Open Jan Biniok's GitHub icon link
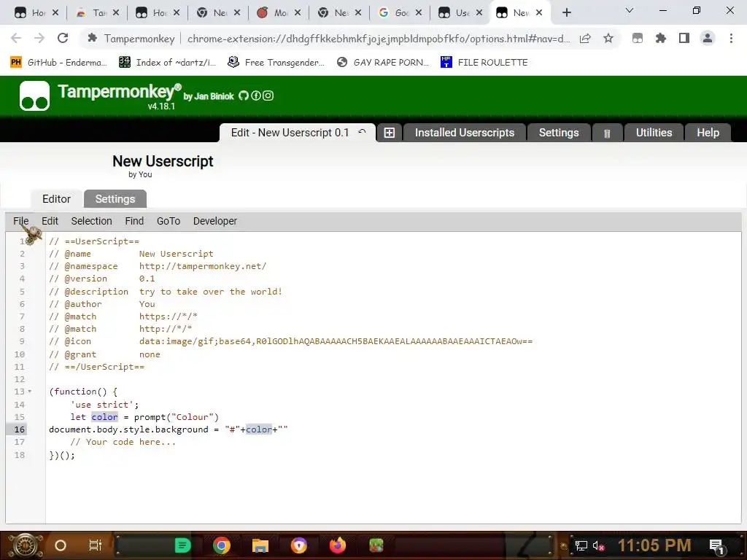This screenshot has width=747, height=560. (244, 96)
